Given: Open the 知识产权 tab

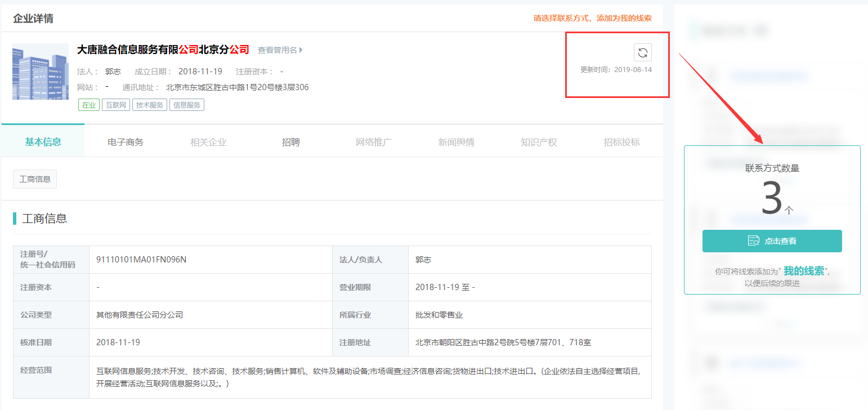Looking at the screenshot, I should point(539,142).
